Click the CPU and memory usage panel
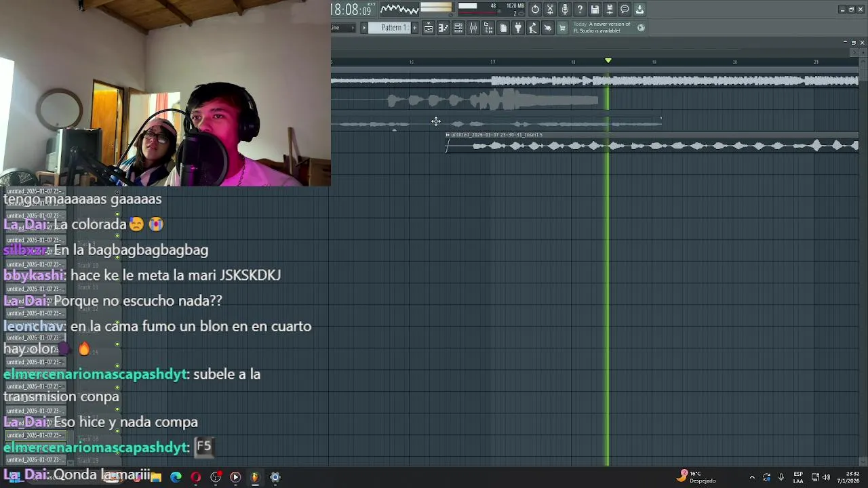The image size is (868, 488). pyautogui.click(x=491, y=9)
